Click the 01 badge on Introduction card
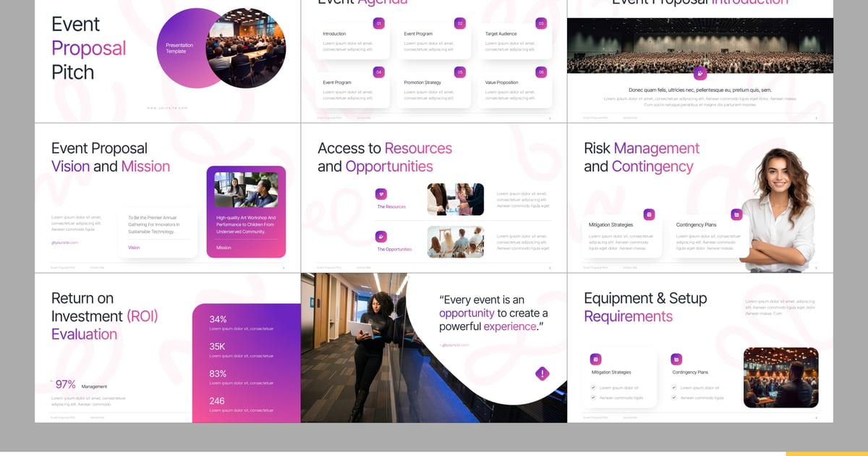This screenshot has width=868, height=456. pos(378,23)
